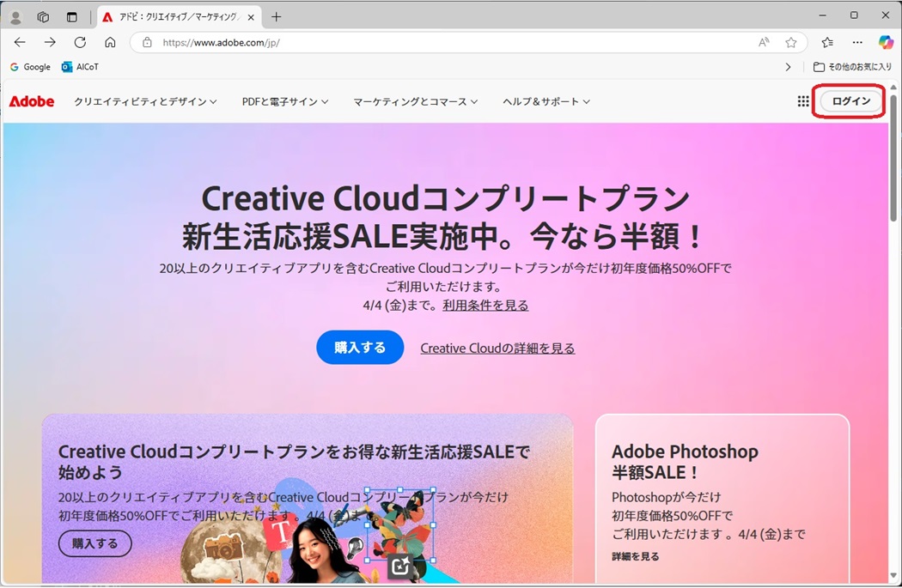Open the browser profile icon

click(x=15, y=16)
